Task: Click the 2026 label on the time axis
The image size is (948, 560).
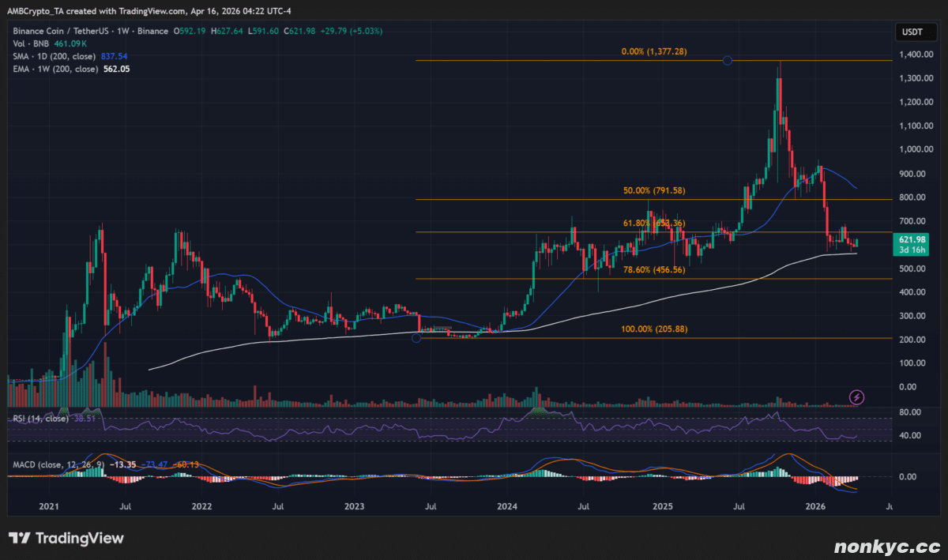Action: [x=814, y=505]
